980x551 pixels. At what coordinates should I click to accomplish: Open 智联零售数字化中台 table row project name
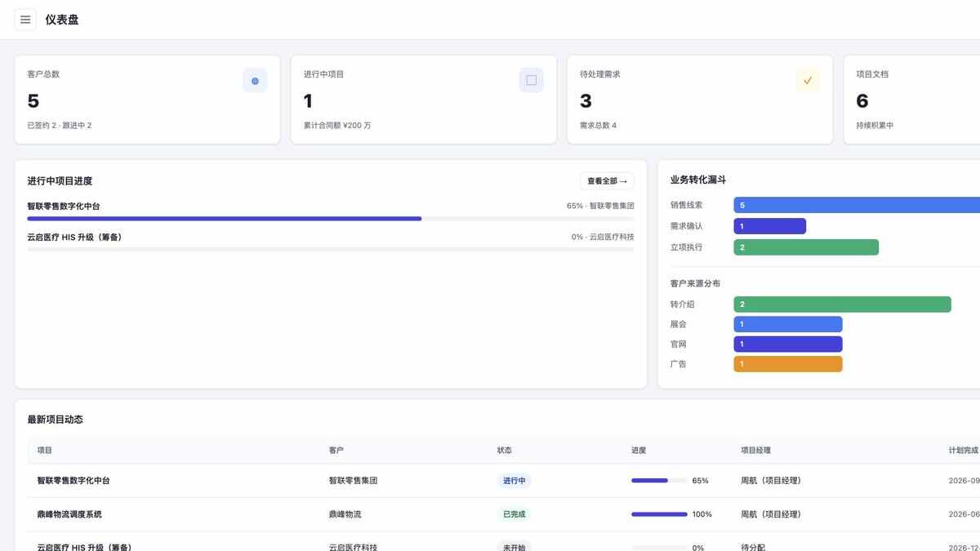tap(73, 481)
